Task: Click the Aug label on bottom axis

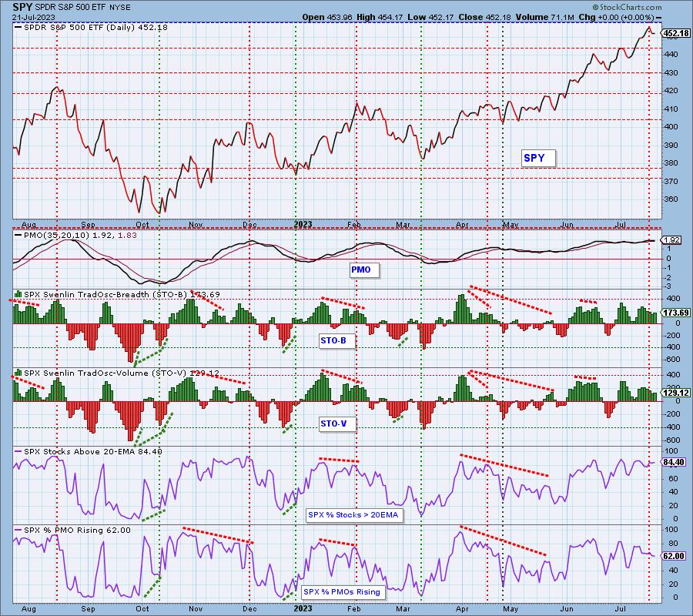Action: click(28, 608)
